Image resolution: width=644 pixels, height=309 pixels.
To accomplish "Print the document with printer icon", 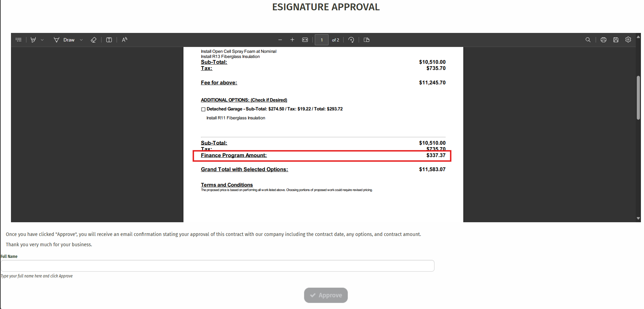I will (x=604, y=40).
